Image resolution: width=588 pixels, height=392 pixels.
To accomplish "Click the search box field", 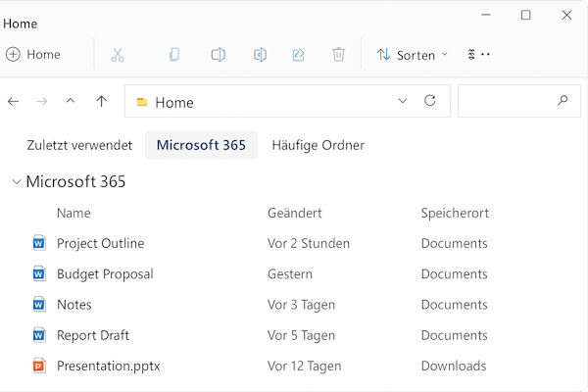I will coord(519,101).
